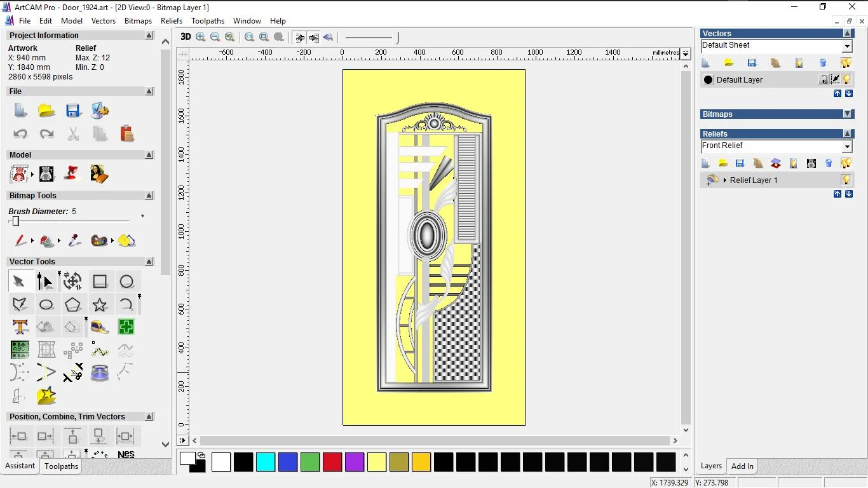The height and width of the screenshot is (488, 868).
Task: Select the Create Polygon tool
Action: (73, 304)
